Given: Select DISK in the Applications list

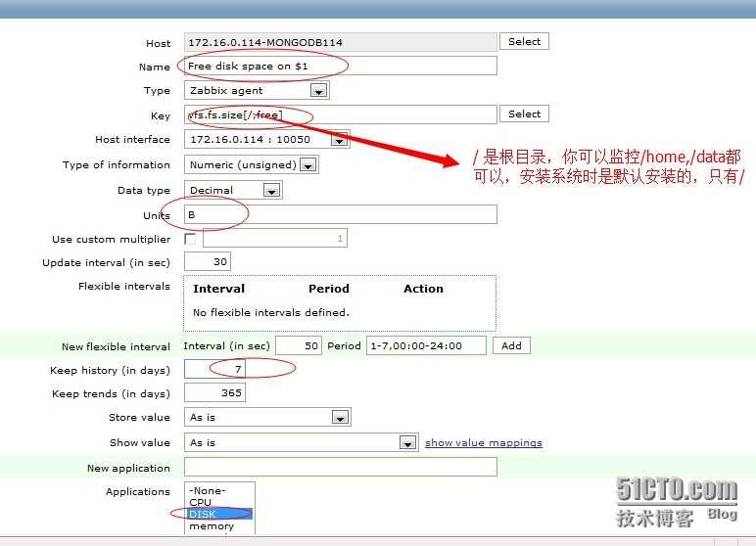Looking at the screenshot, I should pyautogui.click(x=219, y=514).
